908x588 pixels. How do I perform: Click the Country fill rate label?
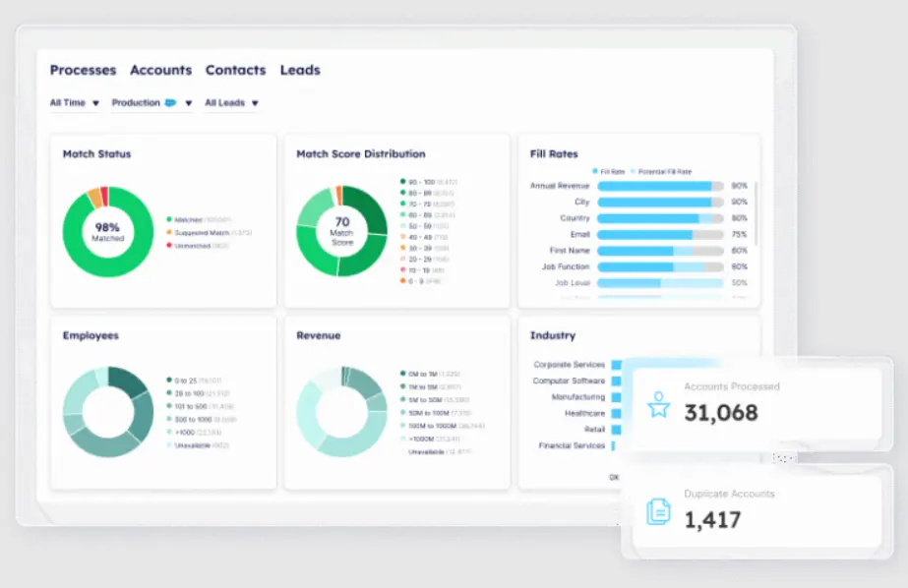575,218
